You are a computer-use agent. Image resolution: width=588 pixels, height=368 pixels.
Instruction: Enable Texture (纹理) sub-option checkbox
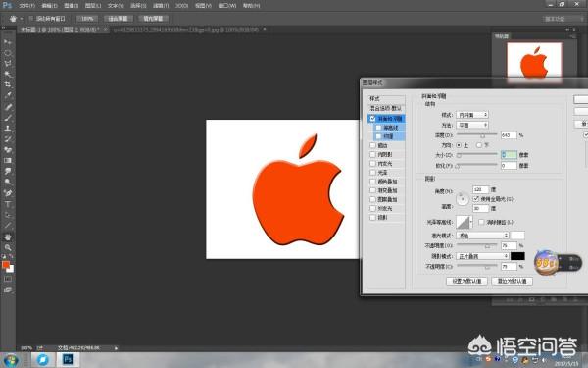378,136
